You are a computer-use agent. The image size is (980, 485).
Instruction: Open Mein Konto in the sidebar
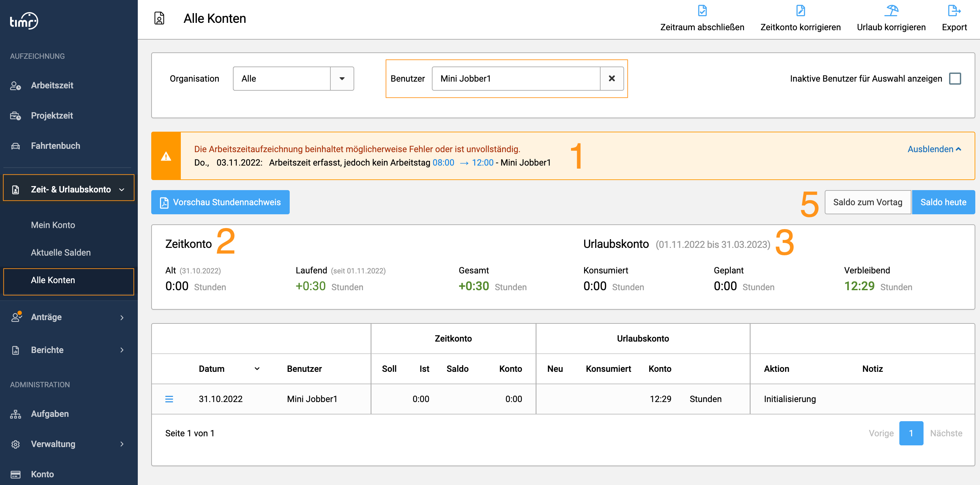click(53, 225)
